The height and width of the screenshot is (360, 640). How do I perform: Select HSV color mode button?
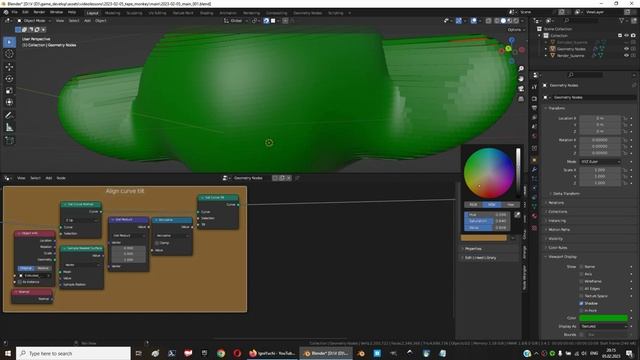point(492,204)
